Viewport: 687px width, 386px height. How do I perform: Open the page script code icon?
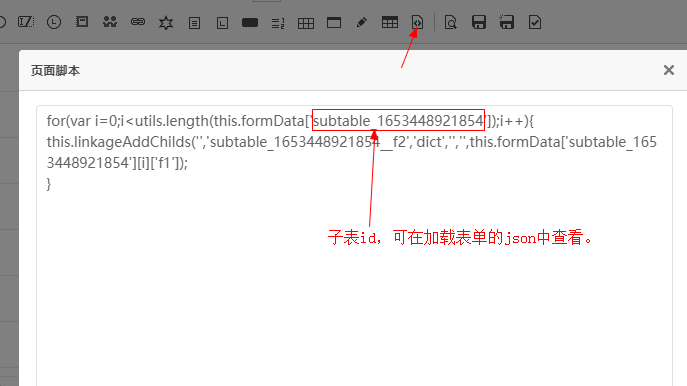coord(417,22)
